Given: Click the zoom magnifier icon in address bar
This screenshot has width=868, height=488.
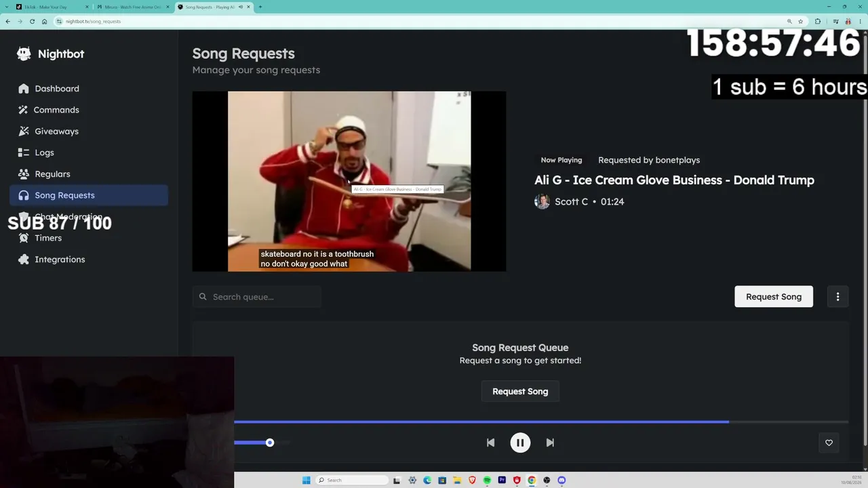Looking at the screenshot, I should tap(789, 21).
